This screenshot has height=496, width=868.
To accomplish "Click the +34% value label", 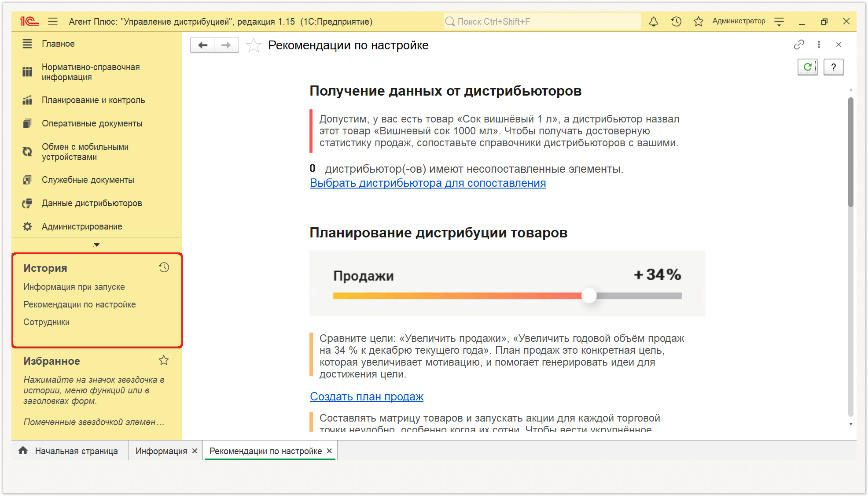I will (658, 274).
